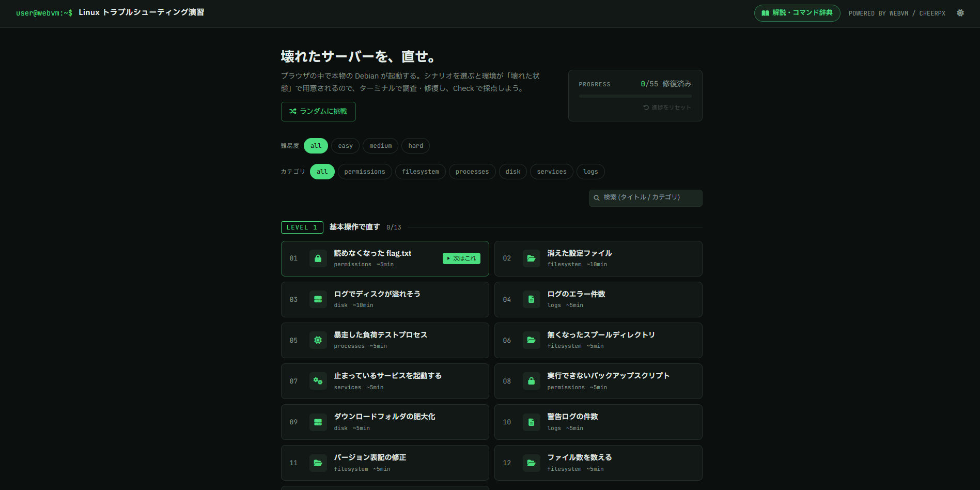This screenshot has height=490, width=980.
Task: Click the disk icon of ダウンロードフォルダの肥大化
Action: coord(318,422)
